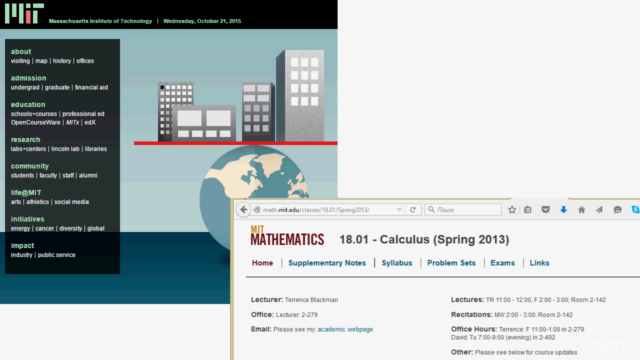Open Supplementary Notes tab
This screenshot has width=640, height=360.
coord(327,263)
